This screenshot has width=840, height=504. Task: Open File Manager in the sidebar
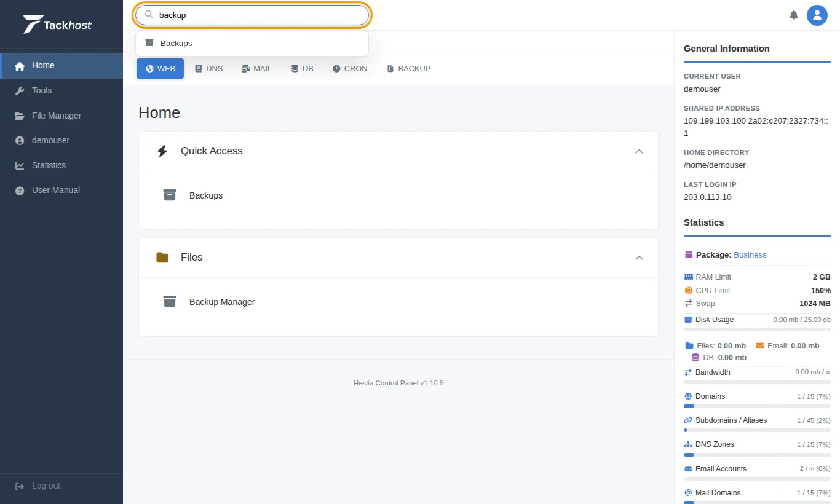point(61,116)
